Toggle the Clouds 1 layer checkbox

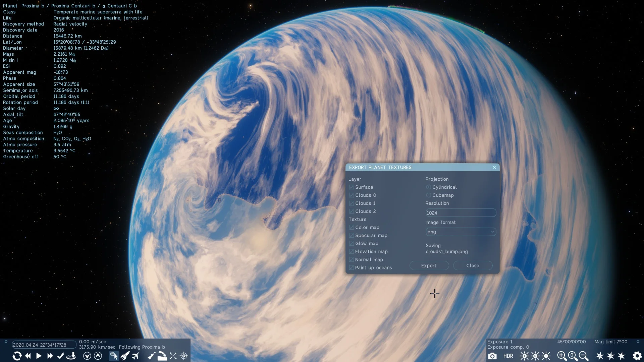tap(352, 203)
